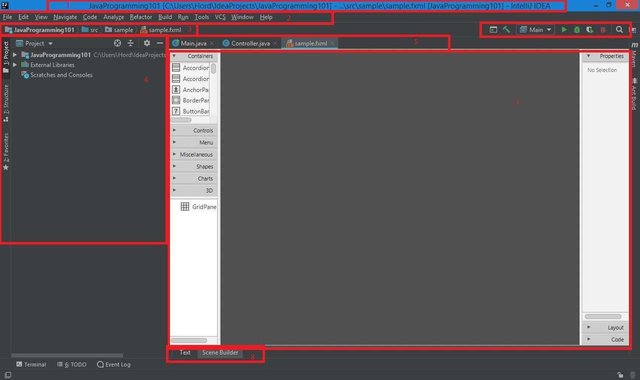Click the locate target icon in Project panel
This screenshot has width=640, height=380.
point(117,43)
